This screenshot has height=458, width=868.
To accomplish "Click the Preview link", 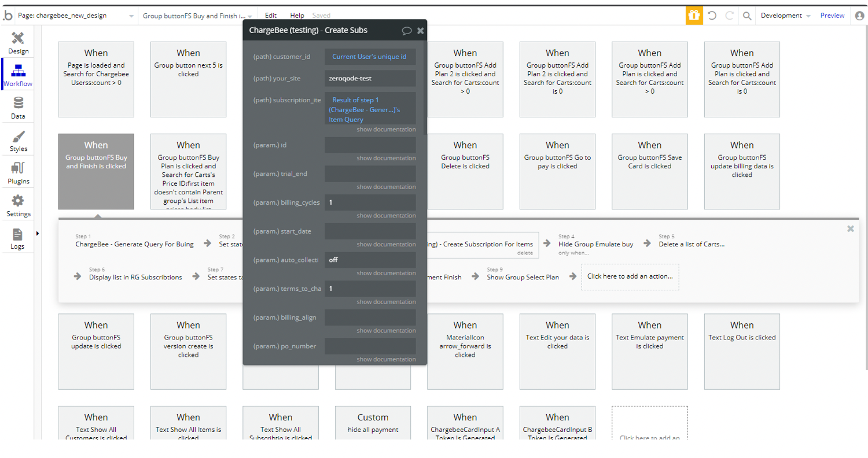I will point(832,16).
